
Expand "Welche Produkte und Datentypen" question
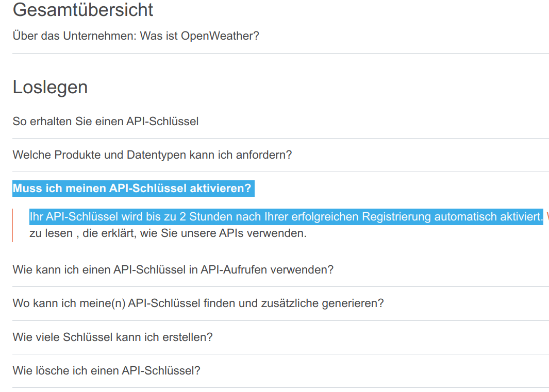click(152, 155)
